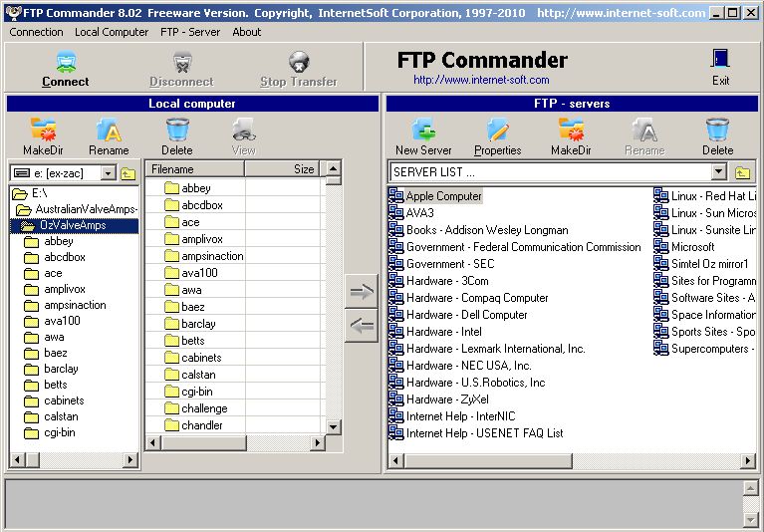Select the abbey folder in file list
The image size is (764, 532).
pos(187,188)
